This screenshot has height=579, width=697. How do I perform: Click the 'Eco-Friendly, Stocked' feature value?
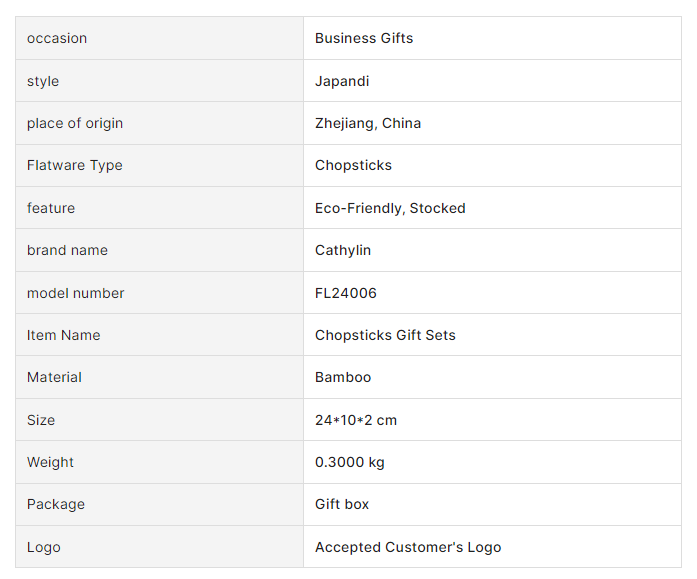pyautogui.click(x=390, y=208)
